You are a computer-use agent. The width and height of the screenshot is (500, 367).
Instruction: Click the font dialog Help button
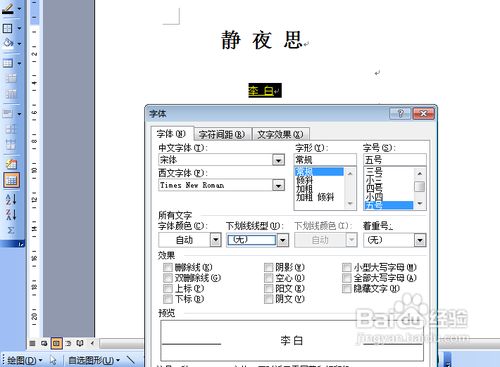pos(400,113)
